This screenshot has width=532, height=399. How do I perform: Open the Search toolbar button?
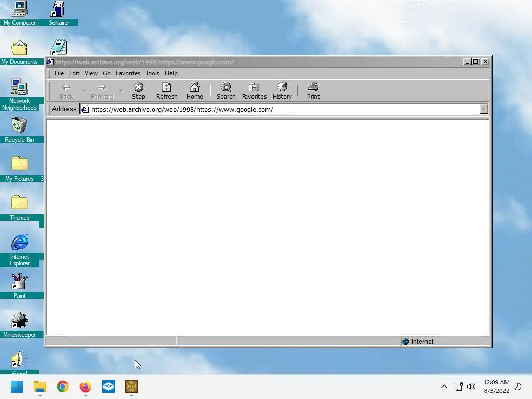tap(226, 90)
